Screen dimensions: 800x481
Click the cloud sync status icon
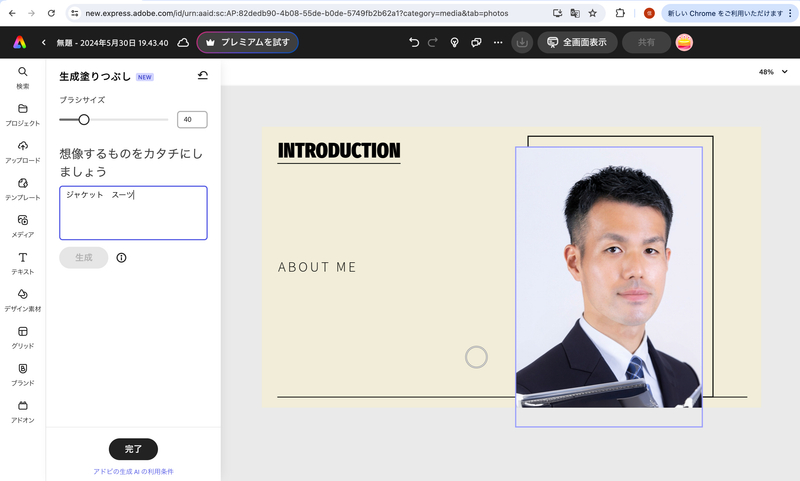183,43
